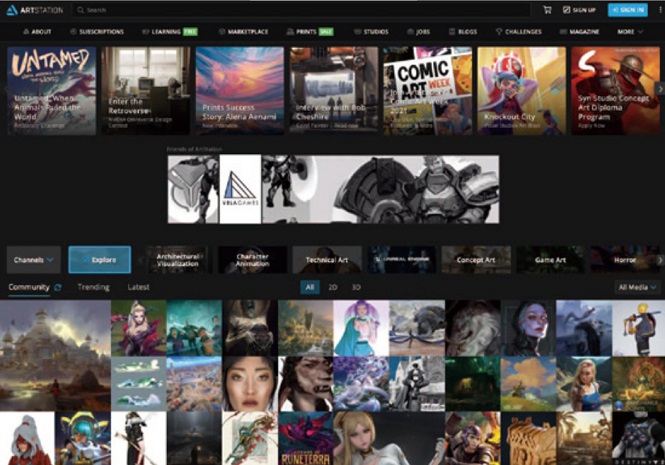
Task: Click the channels row next arrow
Action: tap(660, 260)
